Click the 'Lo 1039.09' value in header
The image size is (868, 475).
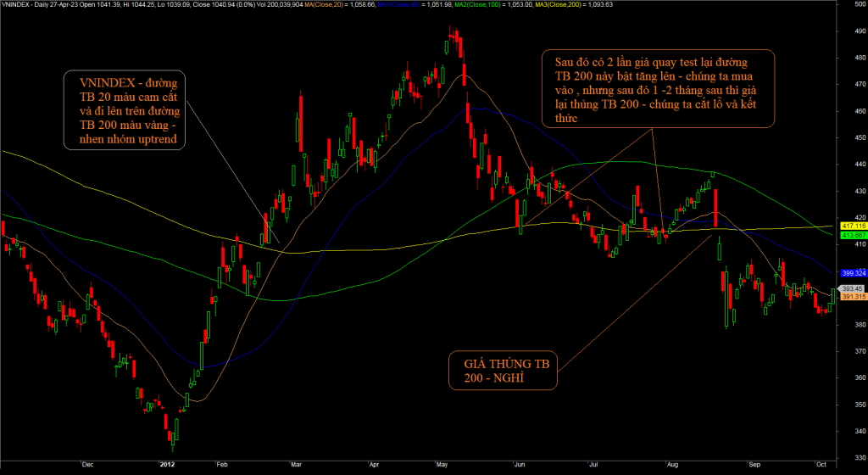pyautogui.click(x=174, y=4)
